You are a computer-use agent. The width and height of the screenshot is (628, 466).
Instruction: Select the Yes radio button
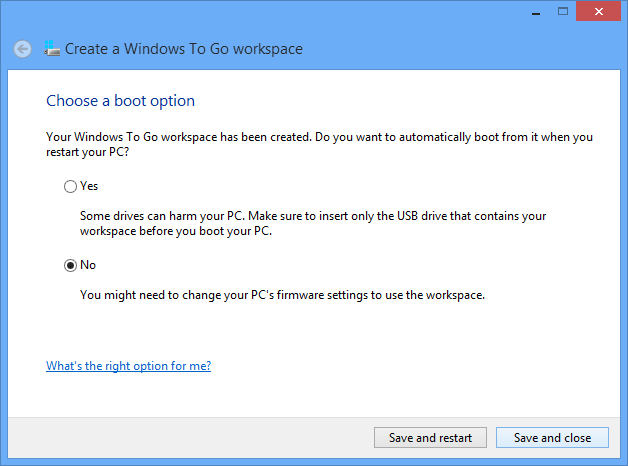click(69, 186)
